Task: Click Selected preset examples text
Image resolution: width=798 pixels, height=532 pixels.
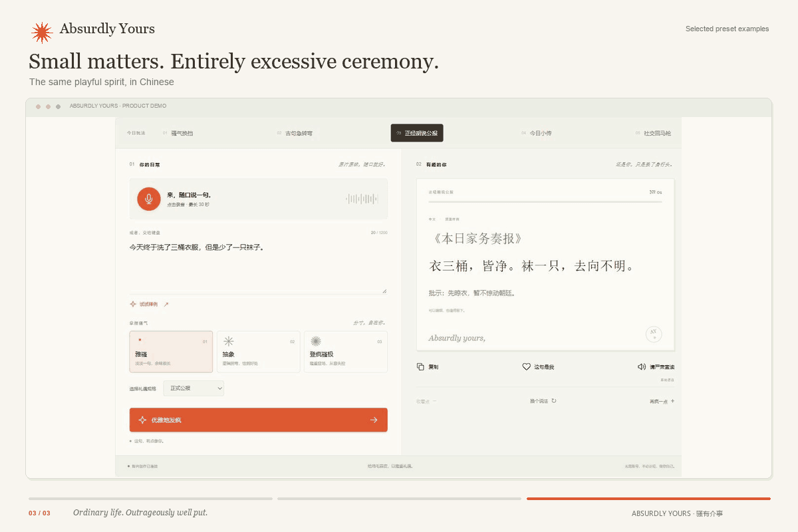Action: 727,29
